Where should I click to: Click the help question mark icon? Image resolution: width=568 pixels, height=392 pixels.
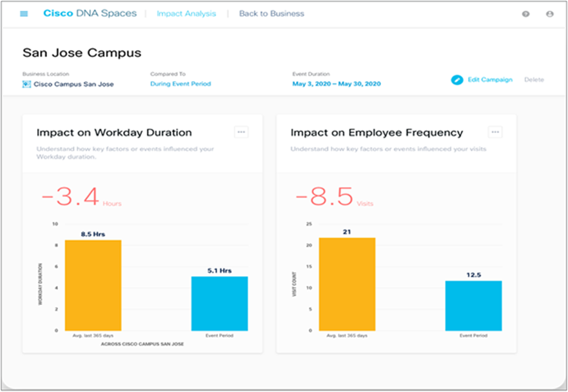pyautogui.click(x=525, y=14)
